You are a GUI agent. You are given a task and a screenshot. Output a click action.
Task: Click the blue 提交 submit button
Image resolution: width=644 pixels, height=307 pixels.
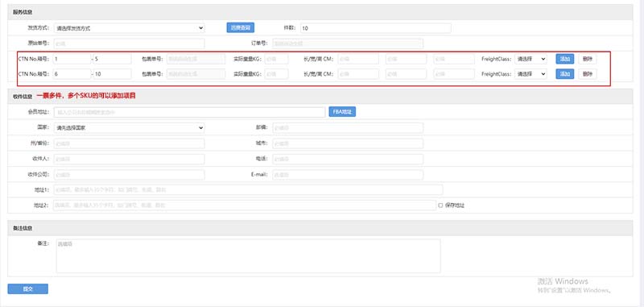[x=28, y=289]
